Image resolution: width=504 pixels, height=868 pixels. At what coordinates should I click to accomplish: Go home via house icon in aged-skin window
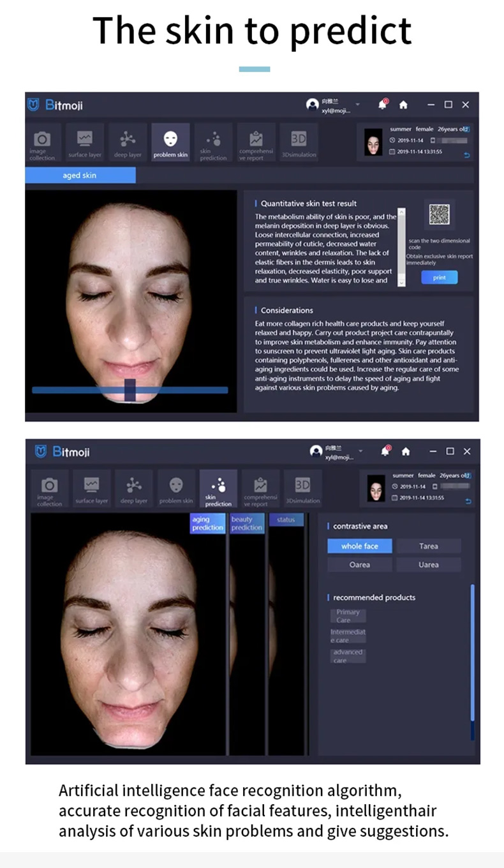tap(403, 104)
